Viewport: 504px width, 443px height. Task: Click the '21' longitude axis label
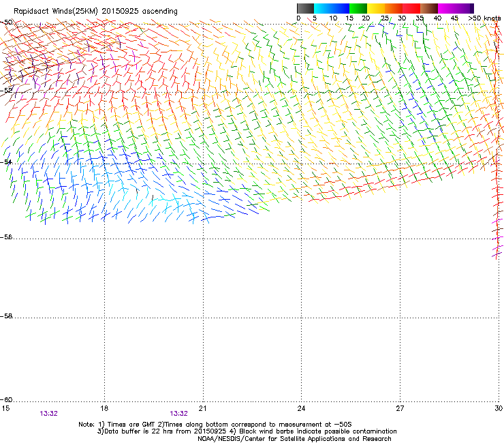pyautogui.click(x=202, y=408)
